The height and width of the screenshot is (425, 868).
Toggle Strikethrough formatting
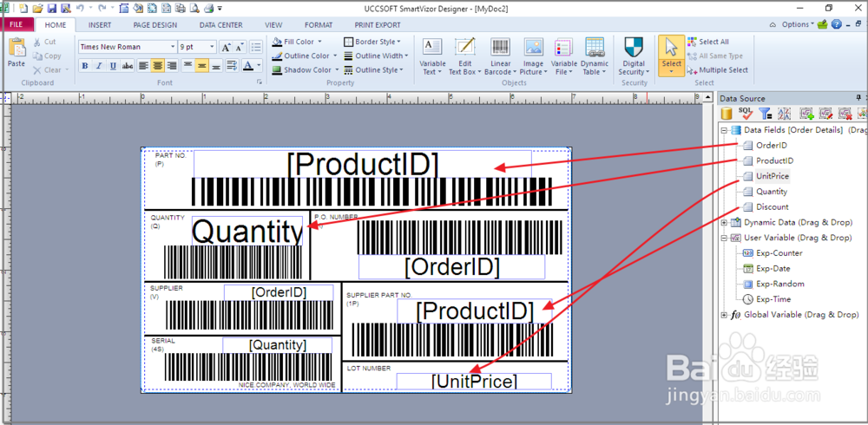point(128,66)
